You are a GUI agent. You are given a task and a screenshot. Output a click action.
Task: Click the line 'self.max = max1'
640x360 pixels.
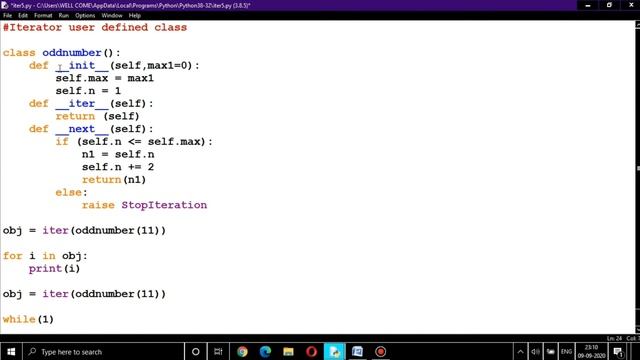(104, 78)
